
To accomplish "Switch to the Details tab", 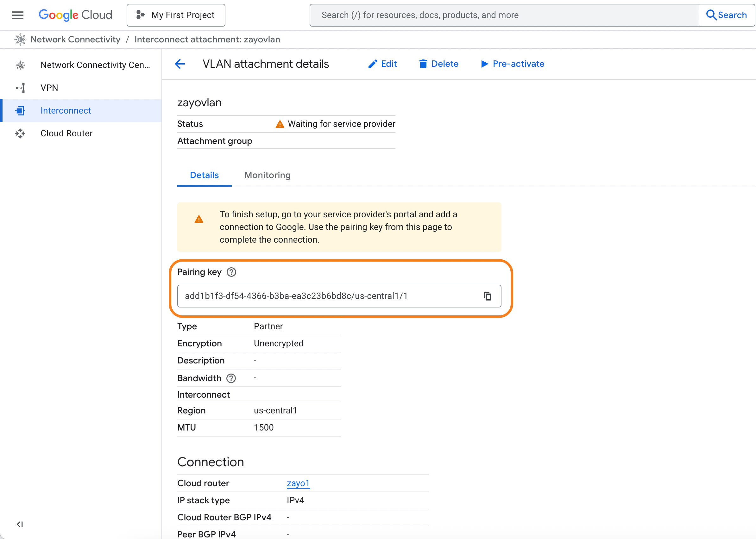I will click(x=204, y=175).
